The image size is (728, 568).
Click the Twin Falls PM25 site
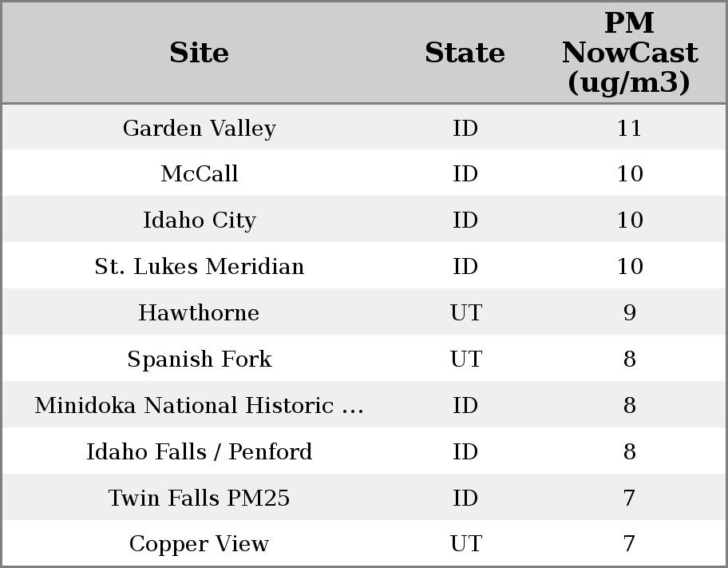pyautogui.click(x=199, y=498)
